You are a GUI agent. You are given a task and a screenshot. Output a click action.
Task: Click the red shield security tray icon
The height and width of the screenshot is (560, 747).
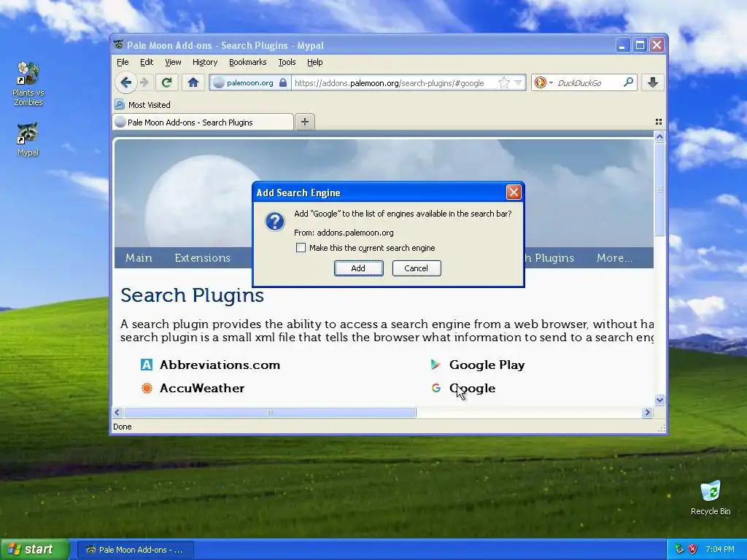(693, 549)
